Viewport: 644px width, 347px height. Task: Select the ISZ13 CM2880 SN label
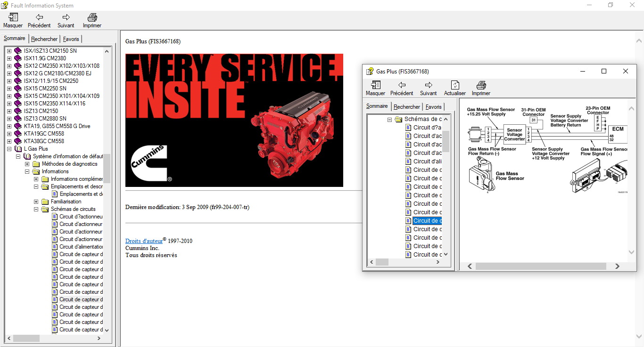[x=45, y=119]
